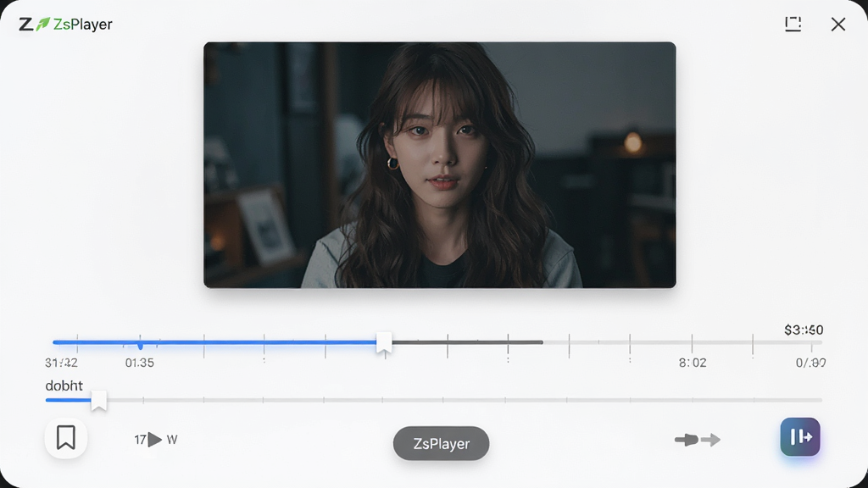Click the ZsPlayer title text
This screenshot has width=868, height=488.
(x=82, y=25)
